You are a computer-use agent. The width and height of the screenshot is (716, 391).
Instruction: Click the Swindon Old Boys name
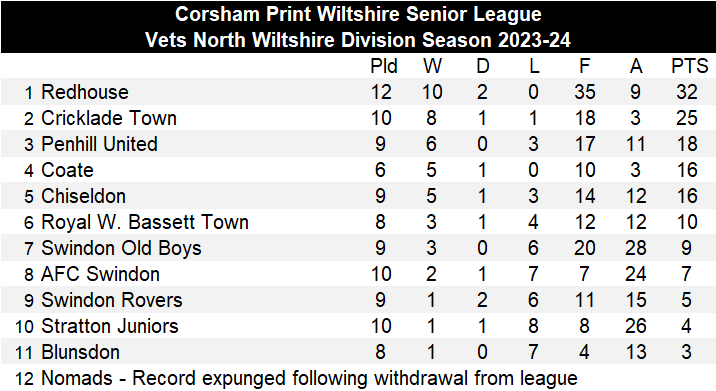click(121, 248)
